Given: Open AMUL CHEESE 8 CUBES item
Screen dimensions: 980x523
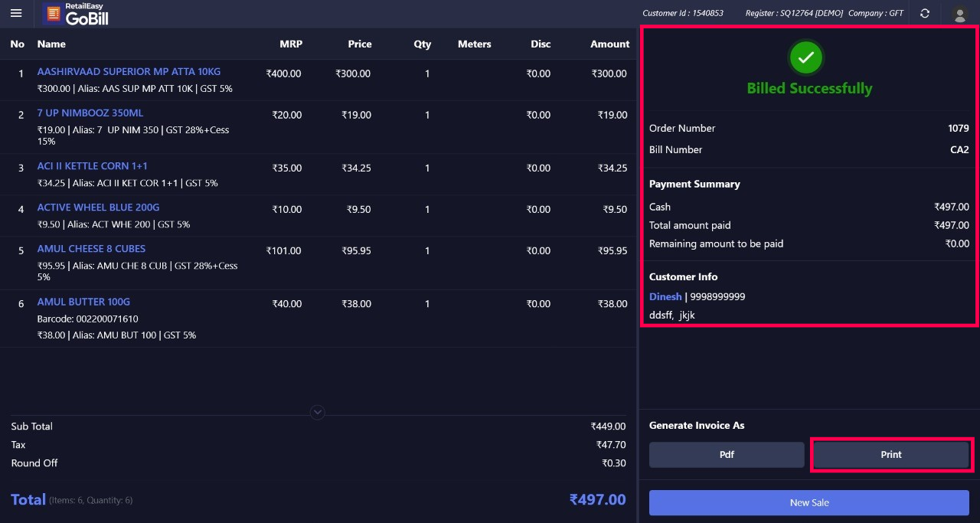Looking at the screenshot, I should click(x=91, y=249).
